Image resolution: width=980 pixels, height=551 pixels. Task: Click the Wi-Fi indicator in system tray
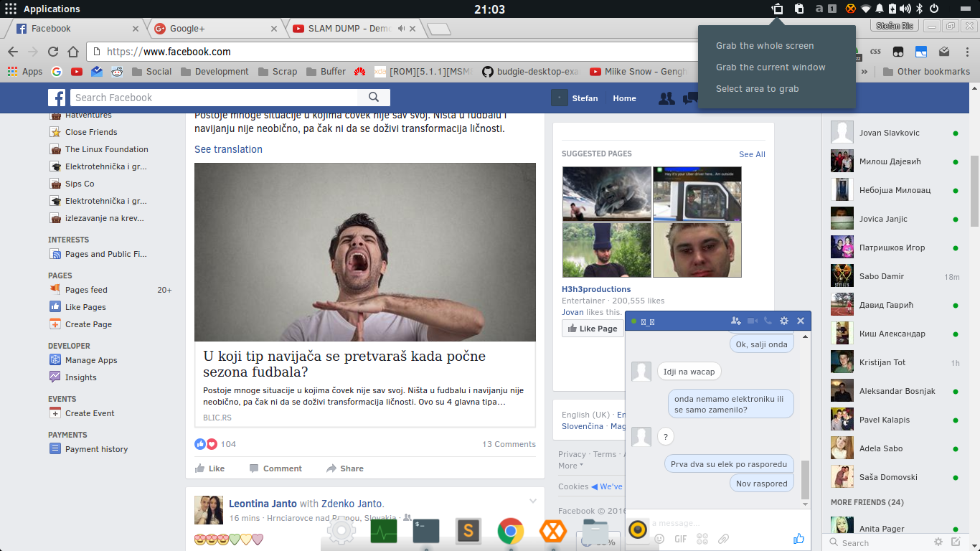click(866, 9)
